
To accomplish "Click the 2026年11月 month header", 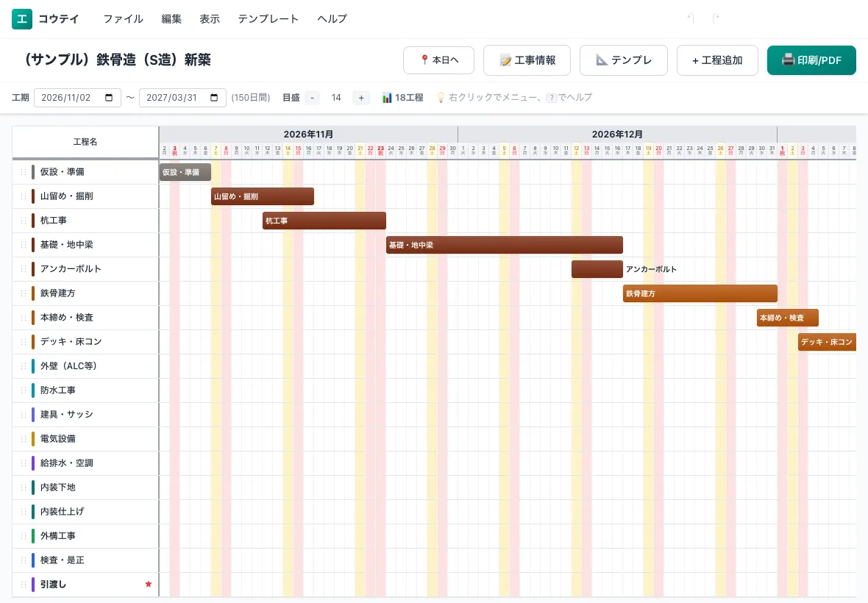I will click(x=308, y=135).
